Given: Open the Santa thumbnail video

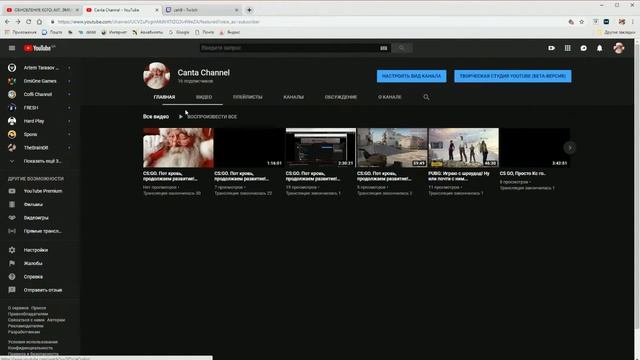Looking at the screenshot, I should click(178, 148).
